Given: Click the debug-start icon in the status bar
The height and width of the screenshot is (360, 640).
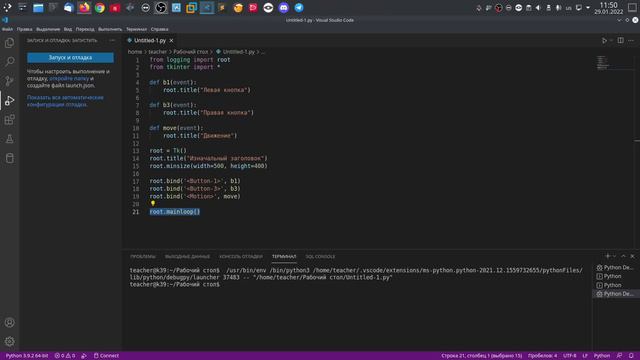Looking at the screenshot, I should coord(84,356).
